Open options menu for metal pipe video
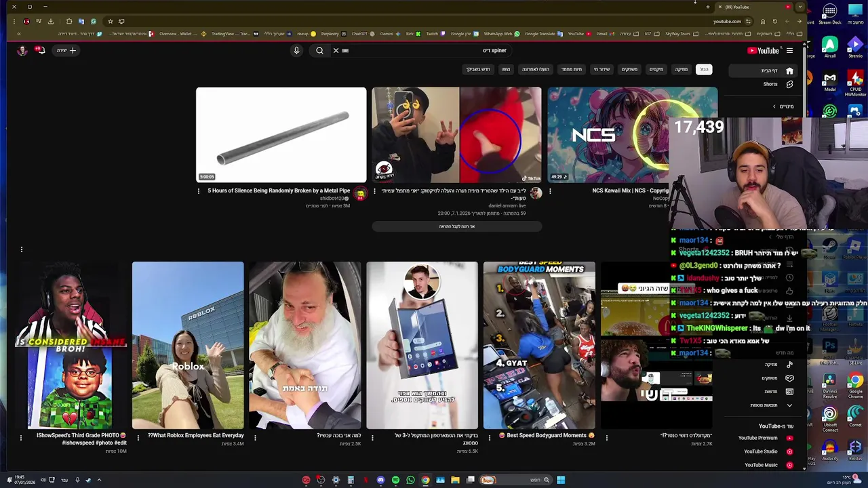The height and width of the screenshot is (488, 868). click(199, 191)
